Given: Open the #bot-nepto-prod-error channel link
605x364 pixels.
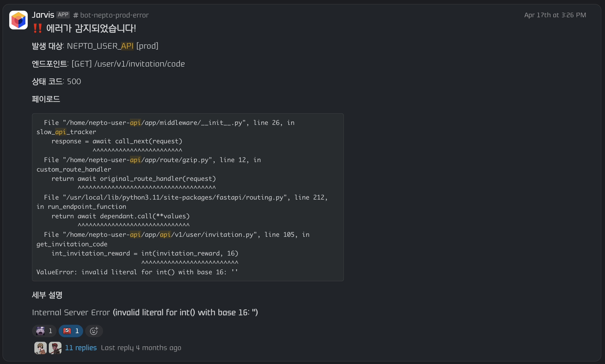Looking at the screenshot, I should point(111,15).
